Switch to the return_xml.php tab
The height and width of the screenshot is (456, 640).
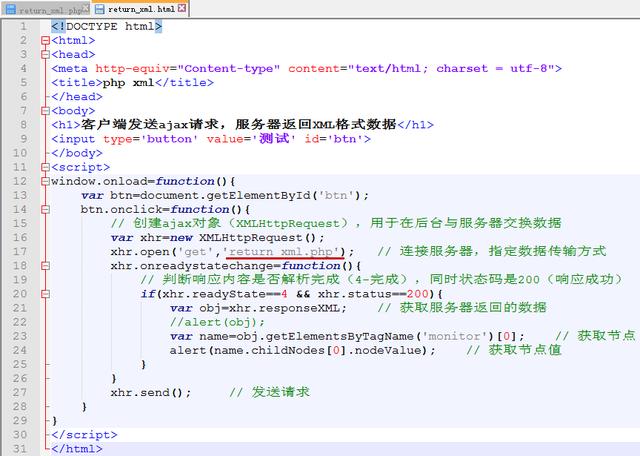click(x=45, y=9)
